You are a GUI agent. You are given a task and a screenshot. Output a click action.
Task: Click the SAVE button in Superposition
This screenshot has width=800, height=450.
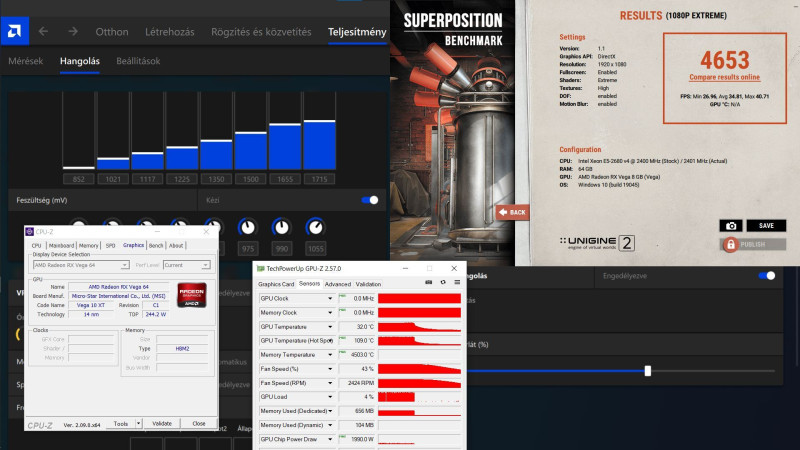pos(766,226)
